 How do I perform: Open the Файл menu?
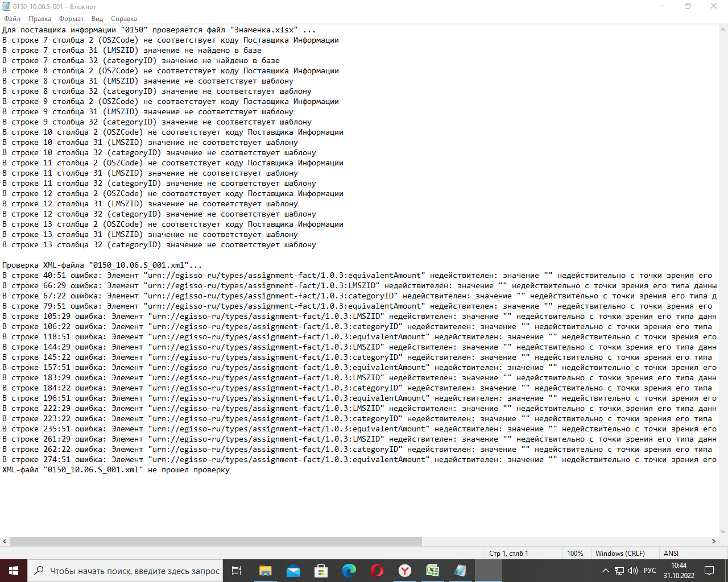click(12, 19)
